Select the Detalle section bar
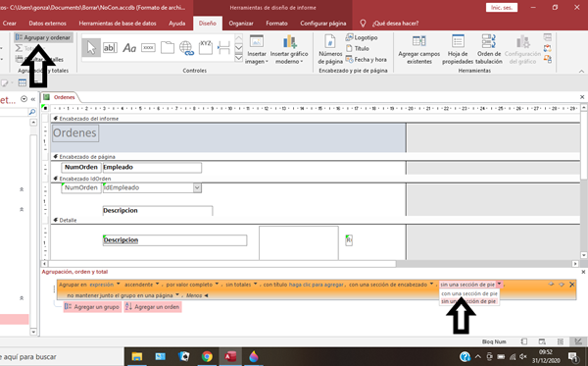This screenshot has width=588, height=366. point(315,220)
